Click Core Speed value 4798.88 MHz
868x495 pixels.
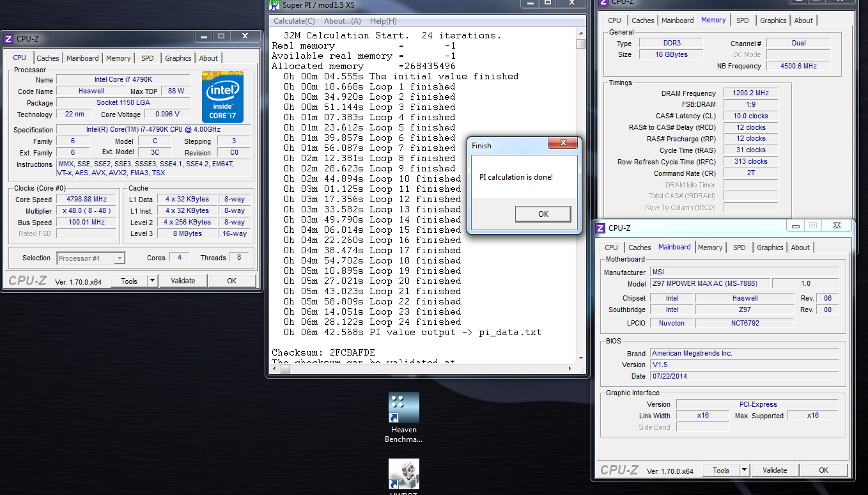tap(86, 200)
